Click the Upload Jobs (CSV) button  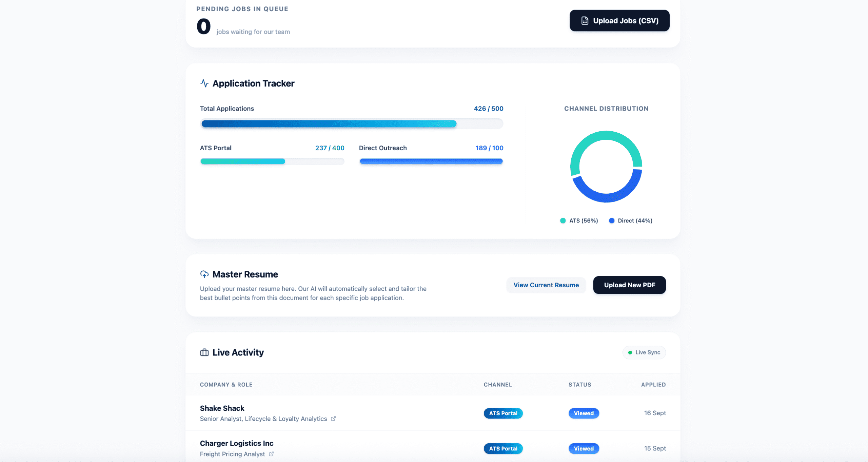[x=619, y=21]
